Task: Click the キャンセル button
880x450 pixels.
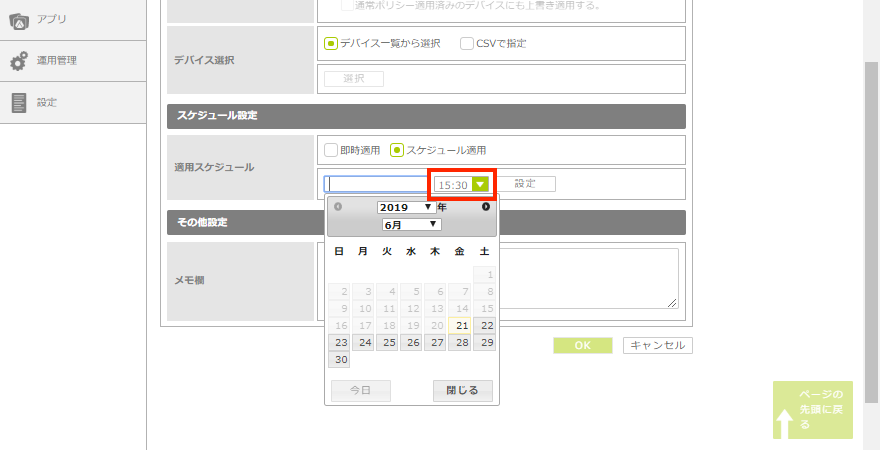Action: (657, 346)
